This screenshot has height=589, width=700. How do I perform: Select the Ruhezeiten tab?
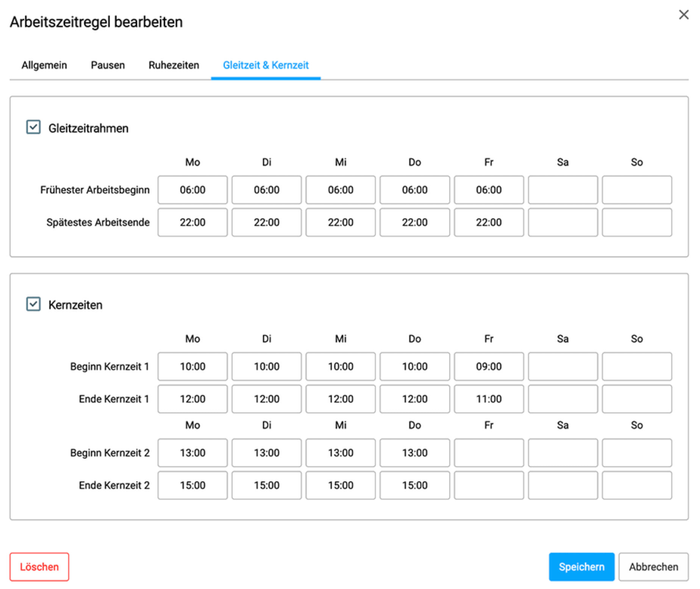click(x=174, y=65)
